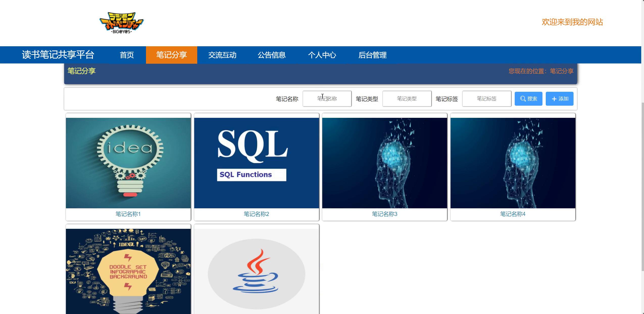The height and width of the screenshot is (314, 644).
Task: Go to 交流互动 menu item
Action: (222, 55)
